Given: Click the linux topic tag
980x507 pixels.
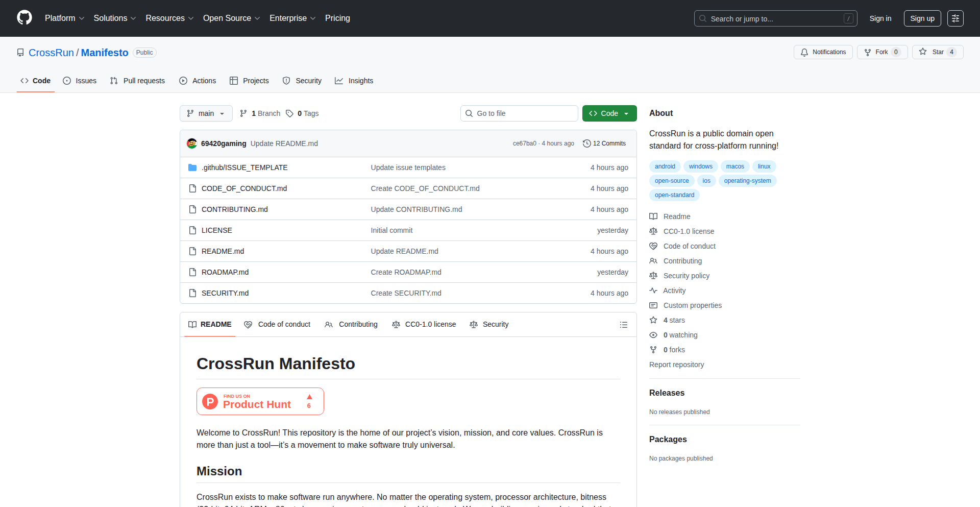Looking at the screenshot, I should [764, 166].
